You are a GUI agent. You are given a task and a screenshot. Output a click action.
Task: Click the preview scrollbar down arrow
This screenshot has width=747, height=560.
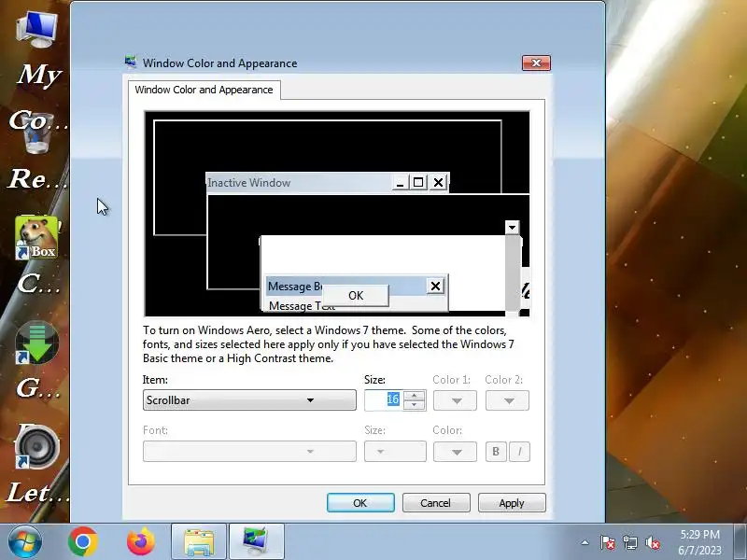pyautogui.click(x=512, y=227)
